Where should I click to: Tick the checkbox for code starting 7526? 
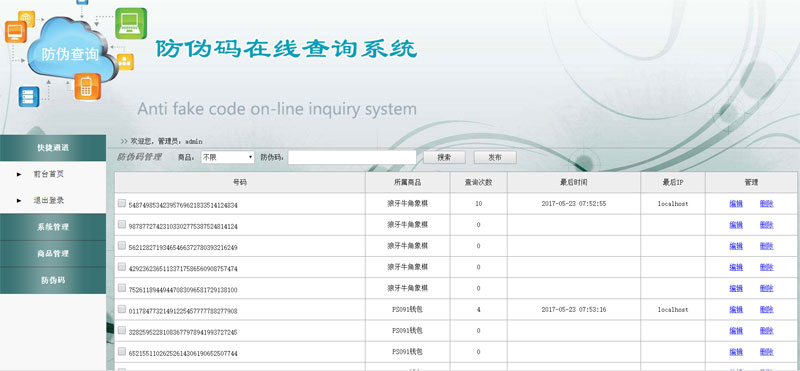122,288
